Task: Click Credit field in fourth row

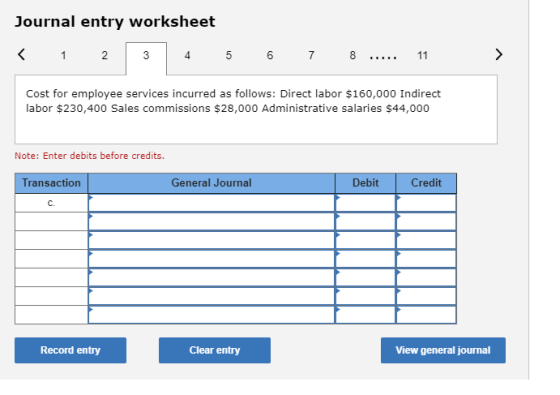Action: (426, 259)
